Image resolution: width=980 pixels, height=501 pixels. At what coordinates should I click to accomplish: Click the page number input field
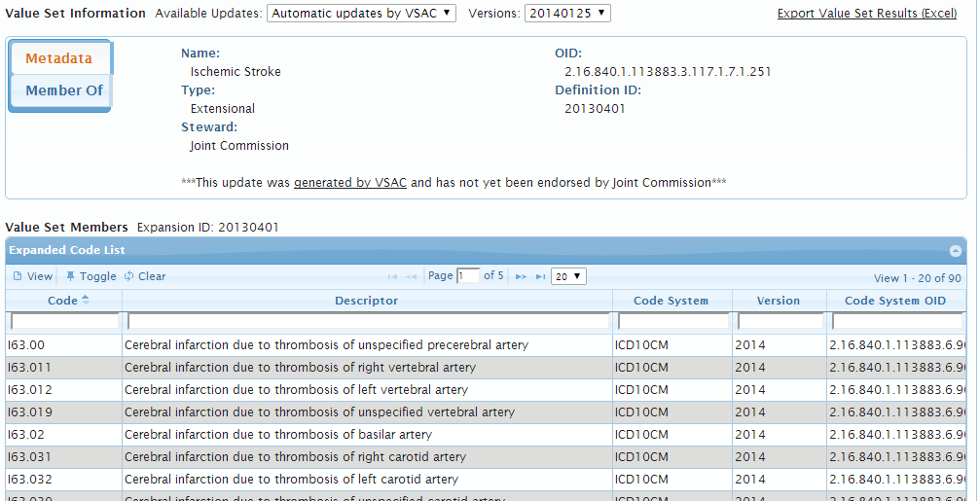pos(468,276)
